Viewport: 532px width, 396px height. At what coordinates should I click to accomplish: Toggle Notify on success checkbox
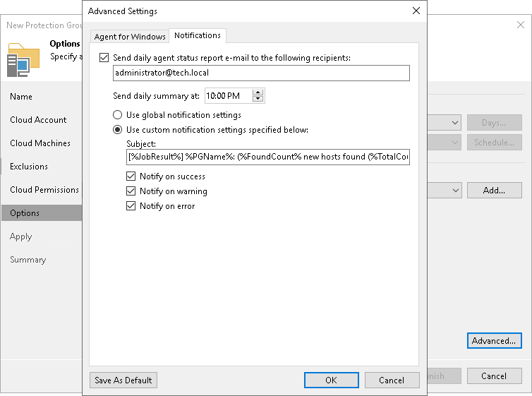(131, 176)
